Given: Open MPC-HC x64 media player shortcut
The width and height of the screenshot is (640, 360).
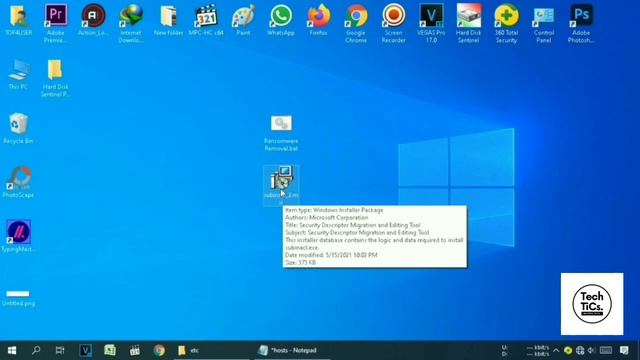Looking at the screenshot, I should click(x=206, y=19).
